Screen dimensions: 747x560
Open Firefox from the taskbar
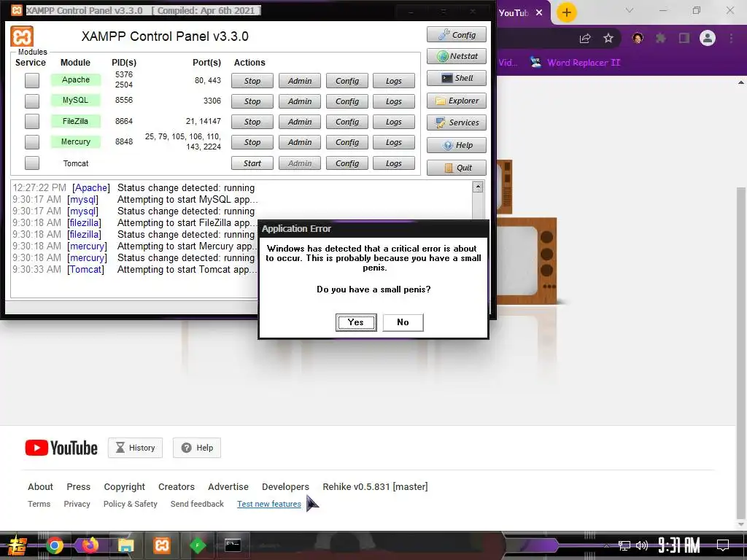[90, 545]
